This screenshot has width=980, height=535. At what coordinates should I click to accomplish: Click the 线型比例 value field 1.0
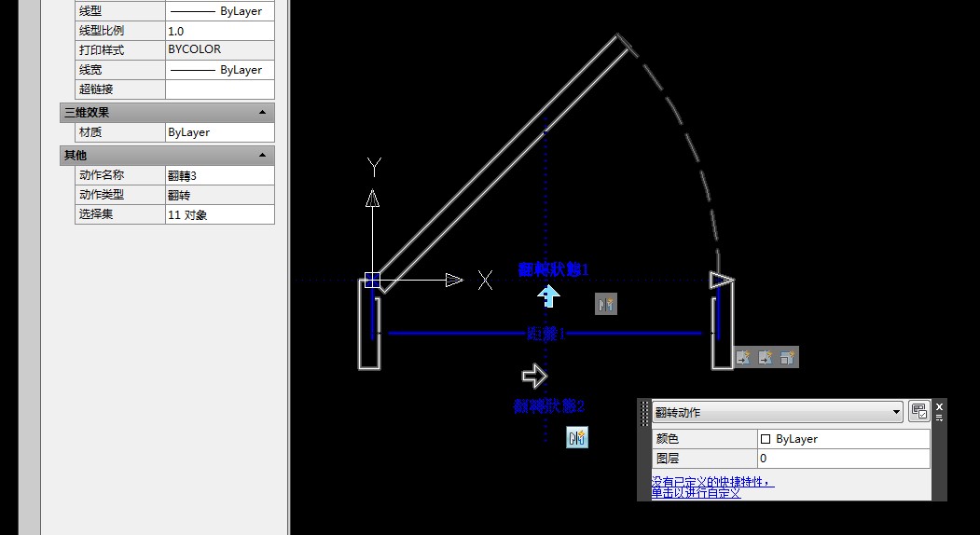click(x=219, y=31)
